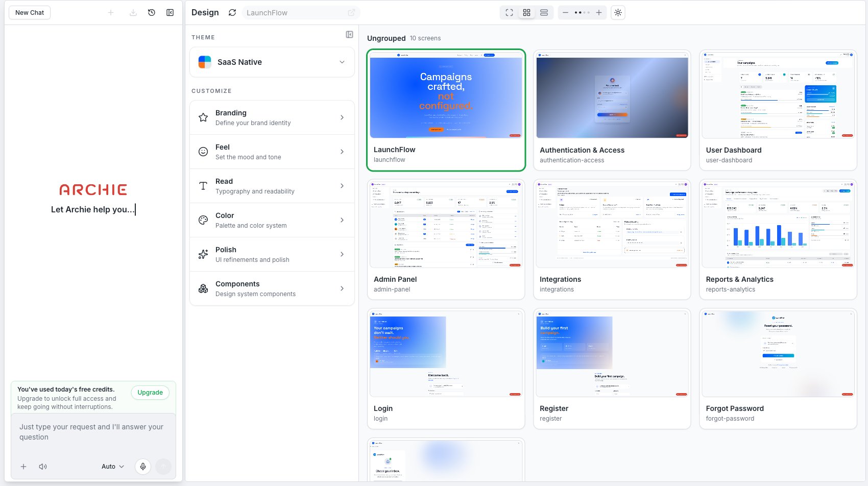Enter fullscreen fit view icon
The height and width of the screenshot is (486, 868).
pyautogui.click(x=509, y=13)
